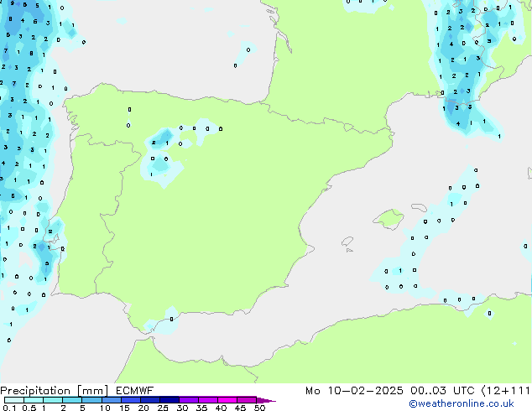
Task: Click the over-50 mm arrow tip of legend
Action: click(x=266, y=400)
